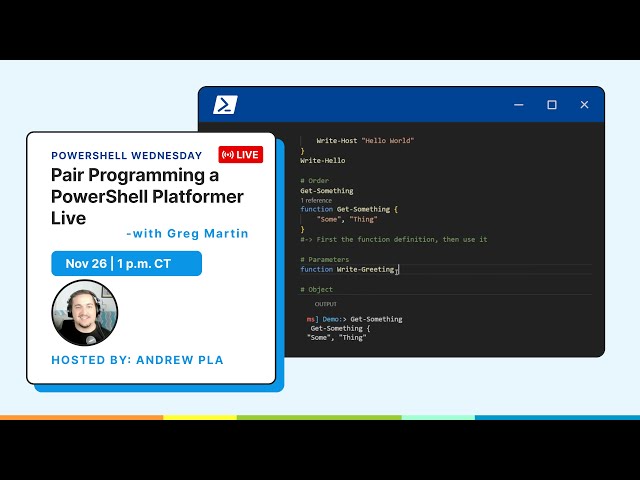
Task: Click the '1 reference' code lens
Action: point(316,200)
